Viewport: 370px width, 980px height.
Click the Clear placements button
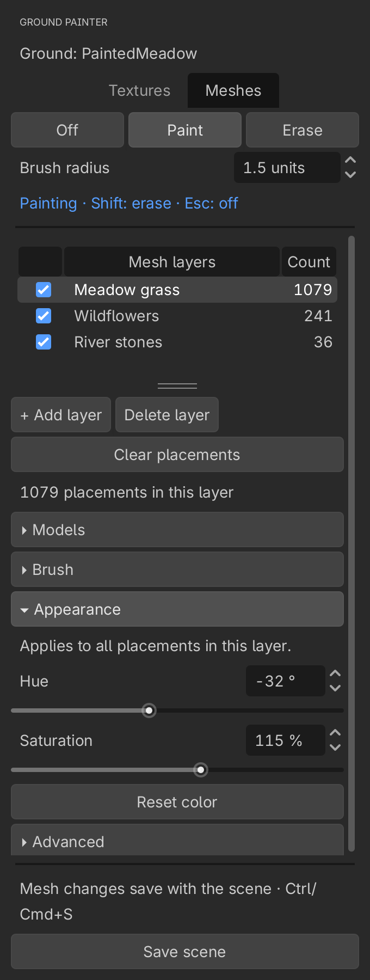177,455
